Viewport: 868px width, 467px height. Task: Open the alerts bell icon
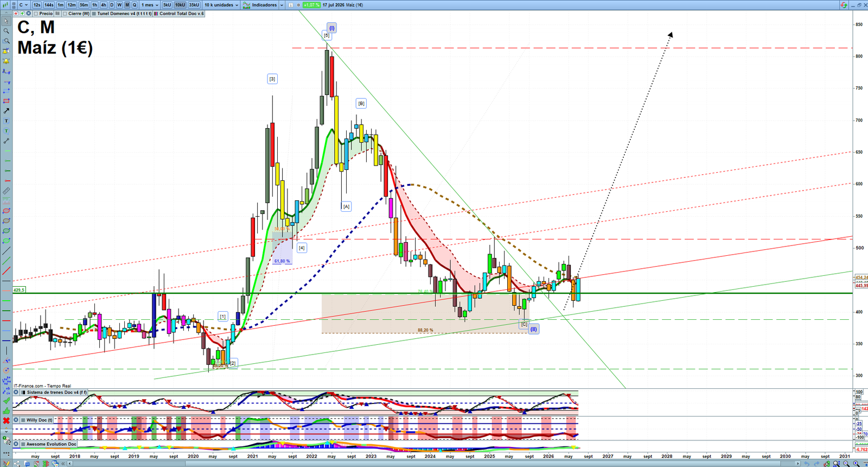click(x=7, y=61)
